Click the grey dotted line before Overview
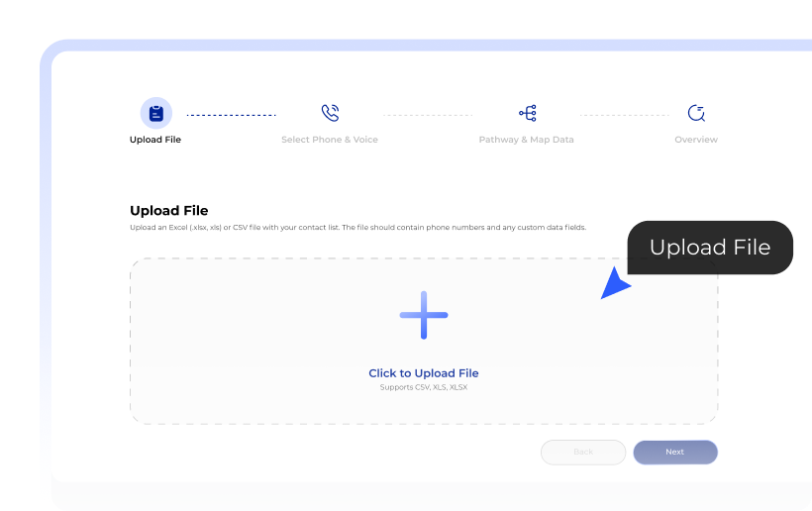The height and width of the screenshot is (511, 812). point(624,115)
